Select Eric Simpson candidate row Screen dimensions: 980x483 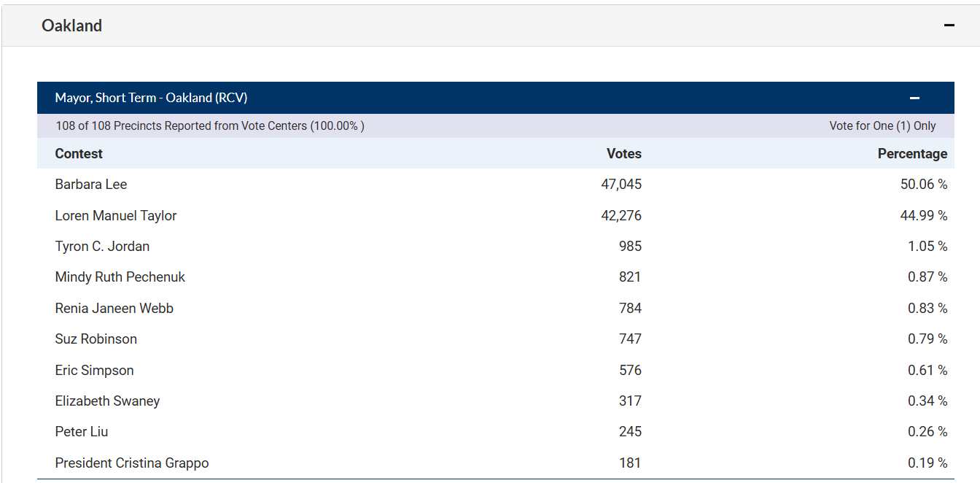(94, 370)
